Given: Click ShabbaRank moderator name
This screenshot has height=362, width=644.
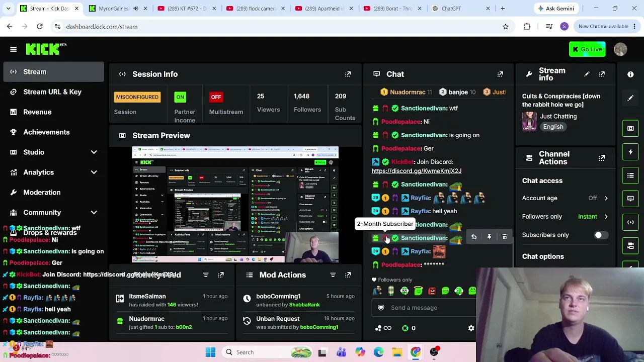Looking at the screenshot, I should (x=304, y=305).
